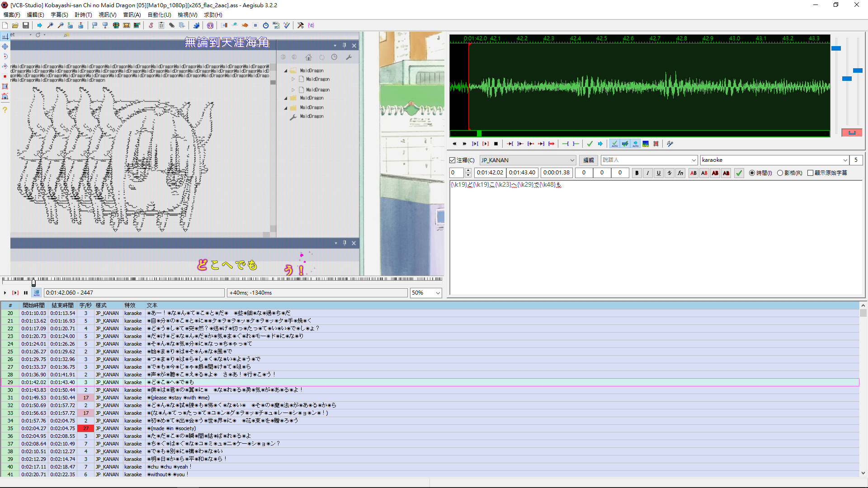Save subtitles with the floppy icon
This screenshot has height=488, width=868.
(26, 25)
